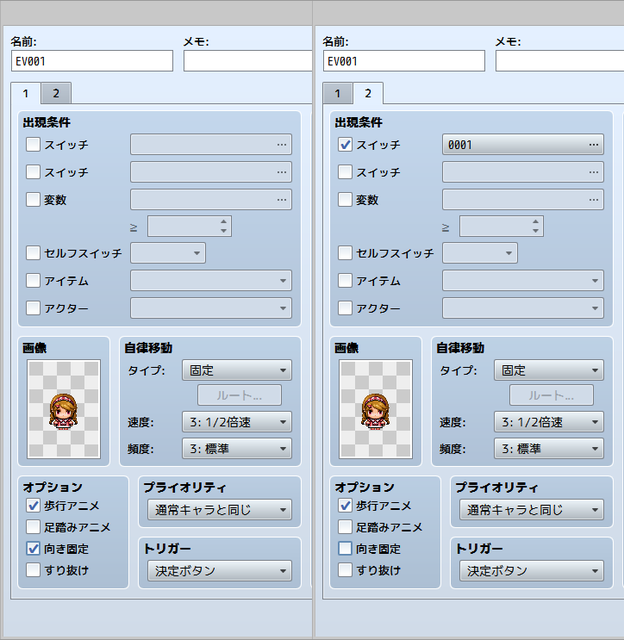Viewport: 624px width, 640px height.
Task: Open プライオリティ dropdown in right panel
Action: tap(531, 509)
